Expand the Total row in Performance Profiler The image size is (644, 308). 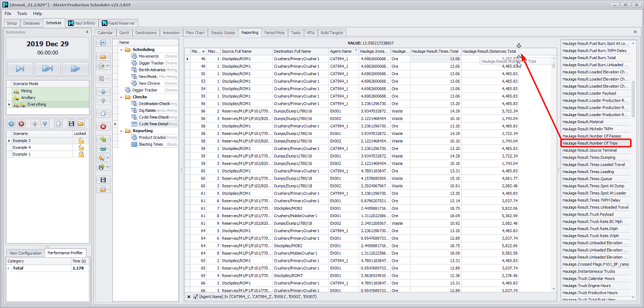point(8,268)
